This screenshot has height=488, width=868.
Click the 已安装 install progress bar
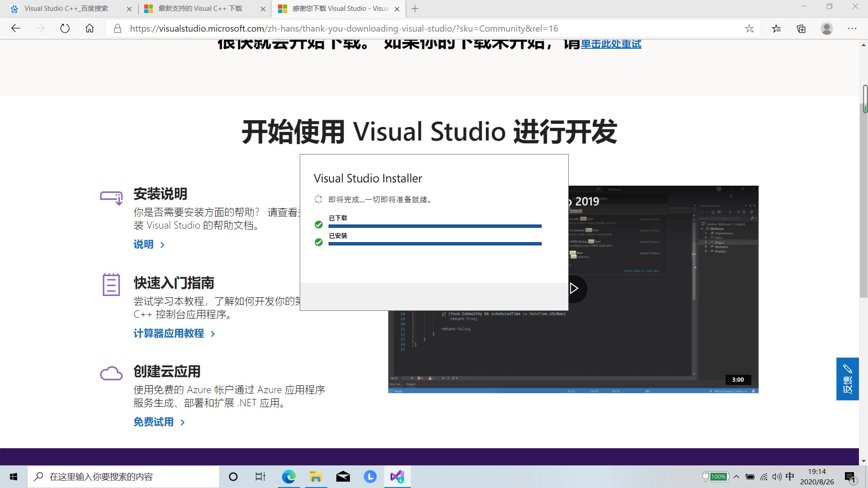click(435, 244)
